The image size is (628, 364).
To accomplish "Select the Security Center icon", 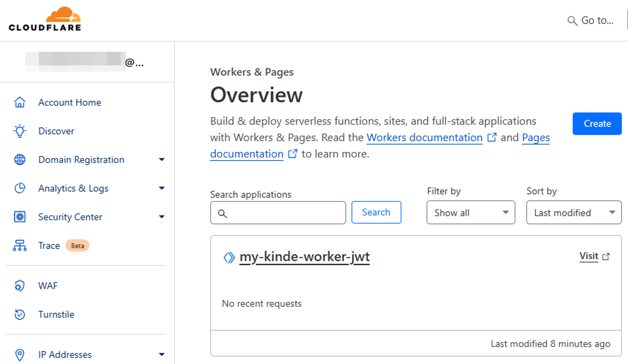I will pyautogui.click(x=19, y=217).
